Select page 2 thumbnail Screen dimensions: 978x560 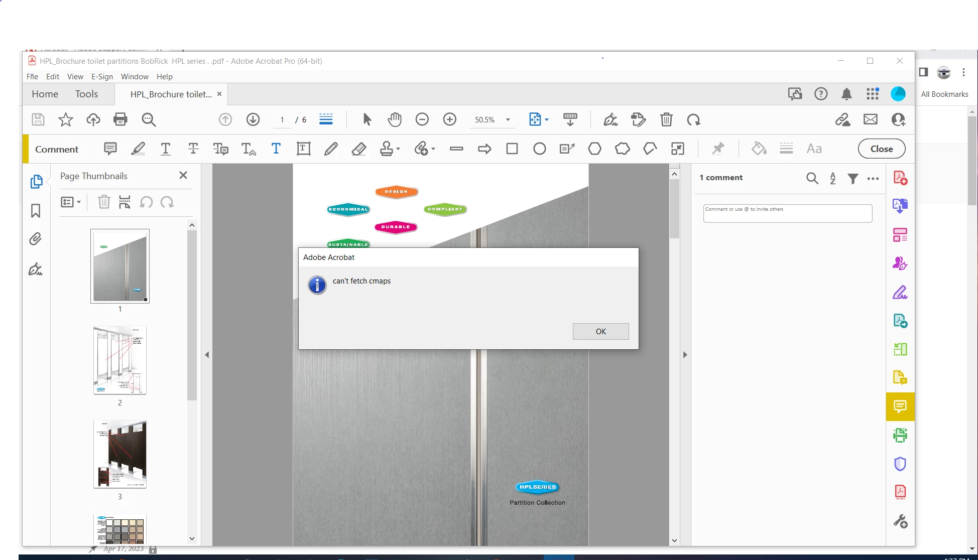coord(119,360)
